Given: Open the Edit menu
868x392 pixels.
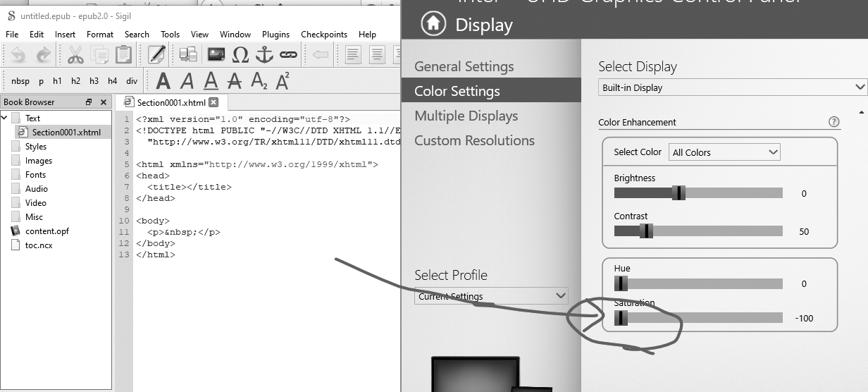Looking at the screenshot, I should tap(37, 34).
